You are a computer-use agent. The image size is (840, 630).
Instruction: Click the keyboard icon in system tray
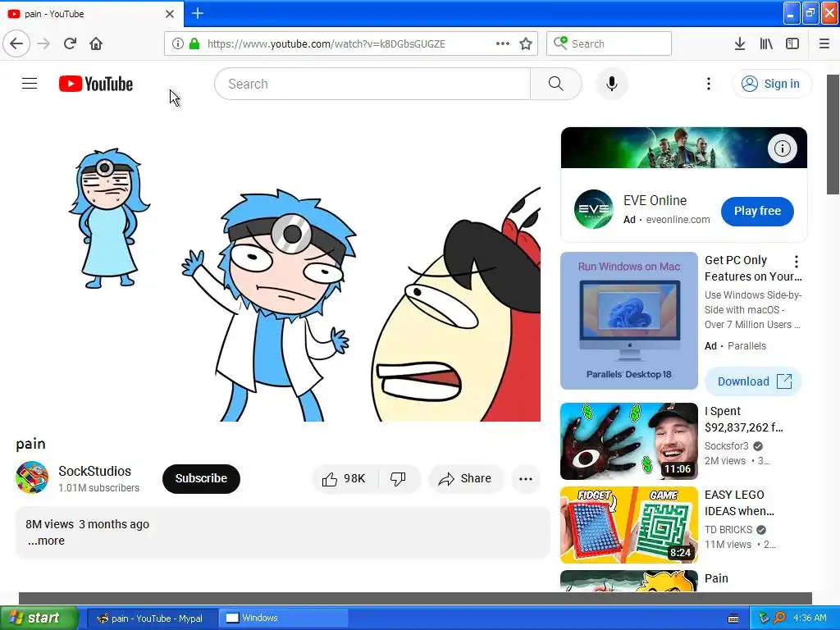[734, 619]
